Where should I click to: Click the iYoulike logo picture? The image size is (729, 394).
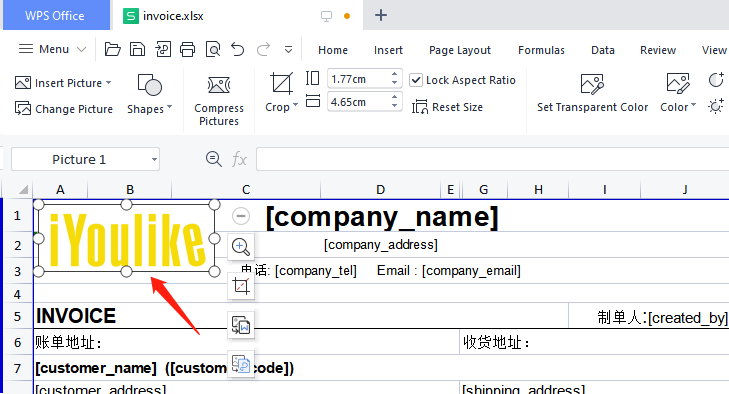tap(126, 238)
